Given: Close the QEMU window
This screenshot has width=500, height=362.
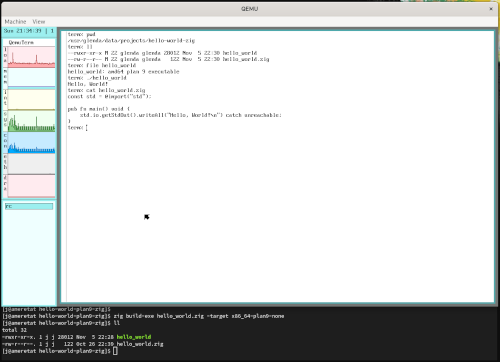Looking at the screenshot, I should pyautogui.click(x=491, y=9).
